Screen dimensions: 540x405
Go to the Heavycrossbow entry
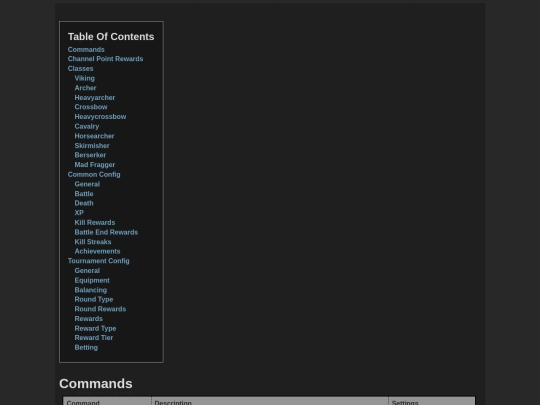tap(100, 116)
